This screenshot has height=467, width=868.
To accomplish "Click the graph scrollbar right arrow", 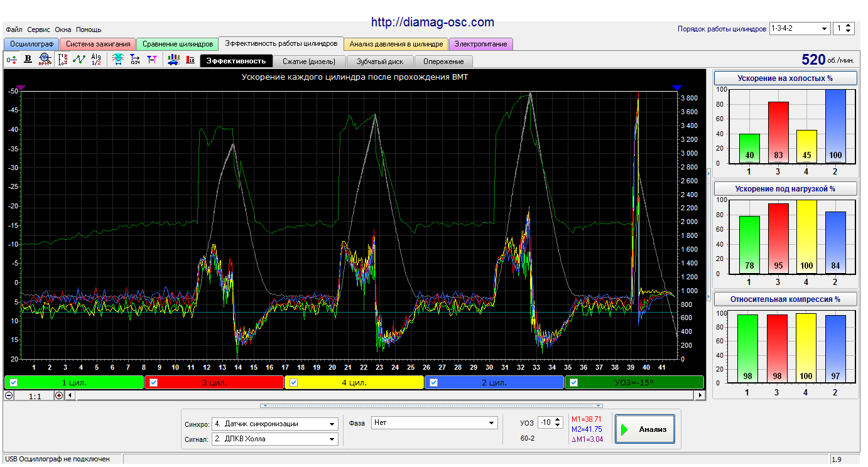I will click(700, 395).
